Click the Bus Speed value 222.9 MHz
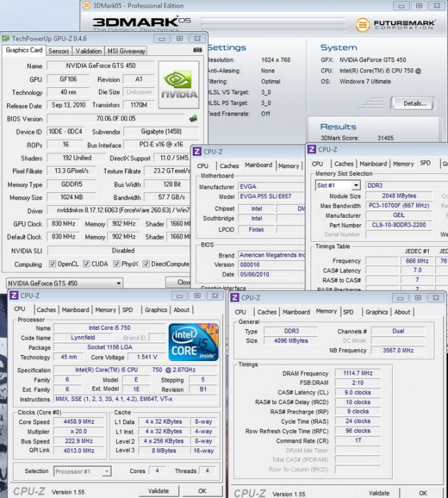The height and width of the screenshot is (498, 448). (x=79, y=441)
